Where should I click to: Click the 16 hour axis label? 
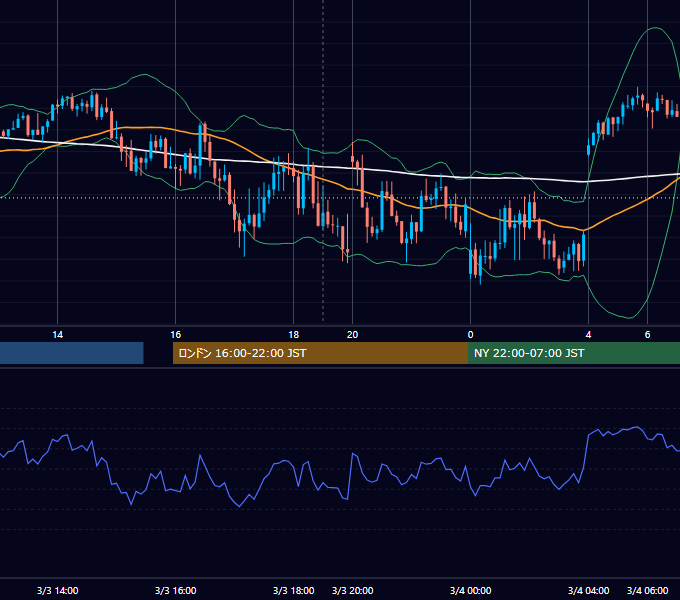coord(175,335)
